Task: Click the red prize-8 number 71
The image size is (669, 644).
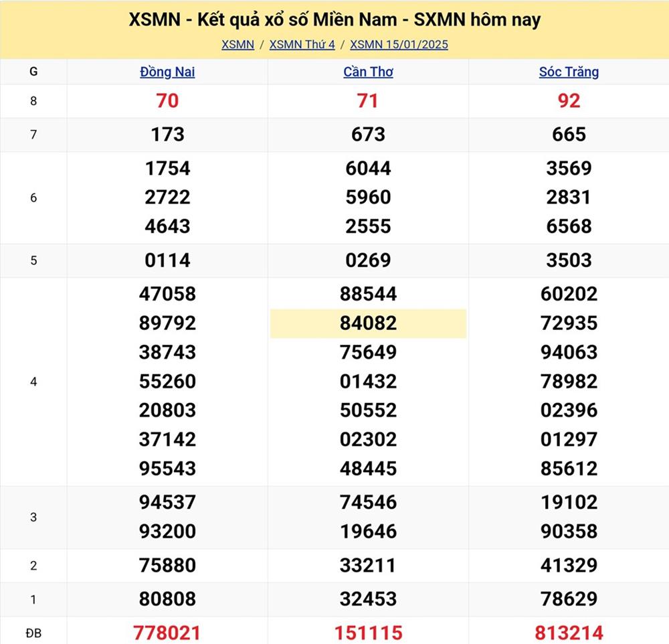Action: [368, 101]
